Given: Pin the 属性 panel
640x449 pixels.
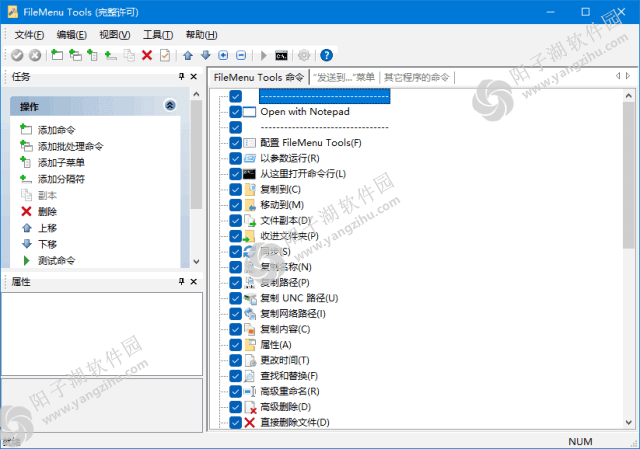Looking at the screenshot, I should [x=182, y=281].
